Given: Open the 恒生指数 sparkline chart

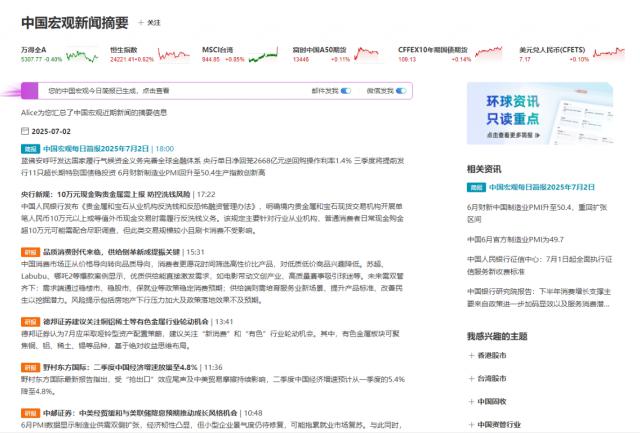Looking at the screenshot, I should pos(165,54).
